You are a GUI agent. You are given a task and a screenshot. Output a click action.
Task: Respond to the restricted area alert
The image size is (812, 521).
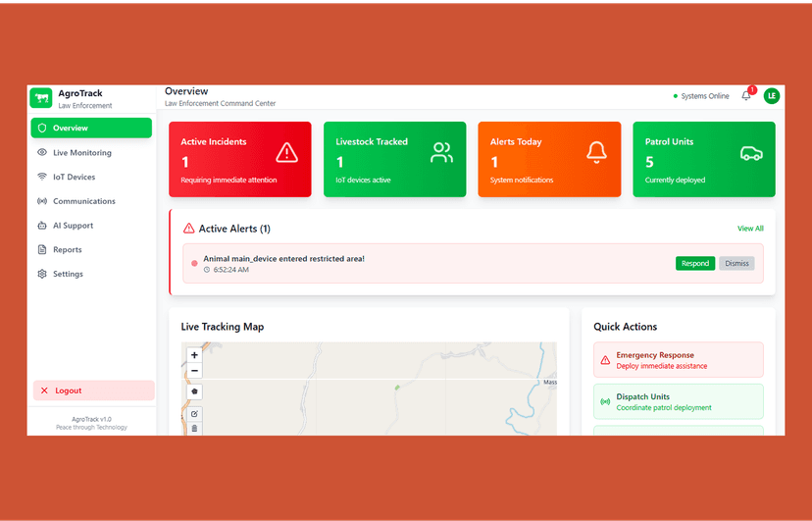[x=695, y=263]
